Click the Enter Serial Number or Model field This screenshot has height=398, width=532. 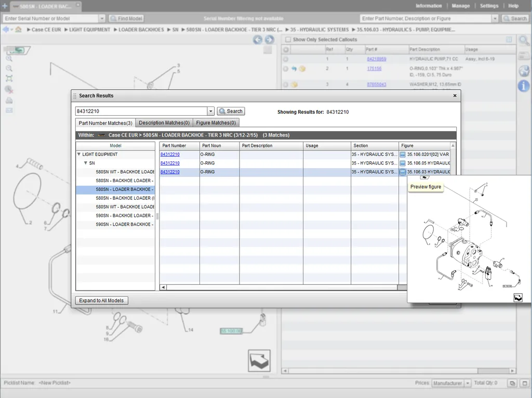tap(51, 19)
